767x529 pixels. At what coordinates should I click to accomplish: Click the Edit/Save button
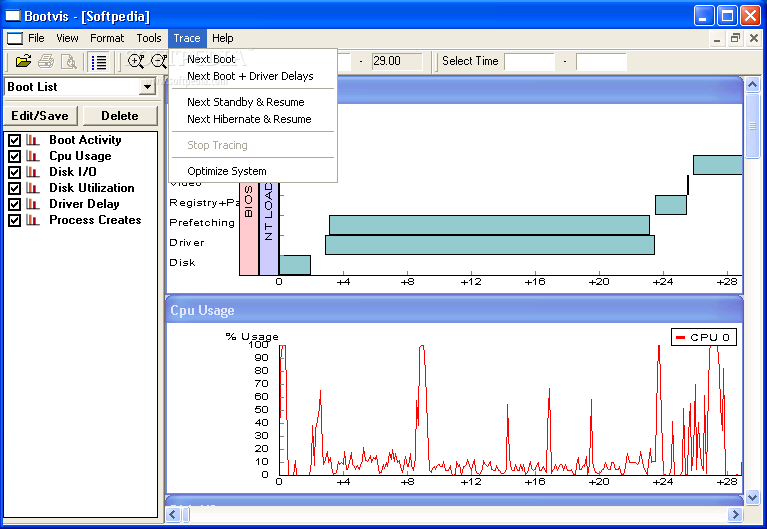coord(40,116)
